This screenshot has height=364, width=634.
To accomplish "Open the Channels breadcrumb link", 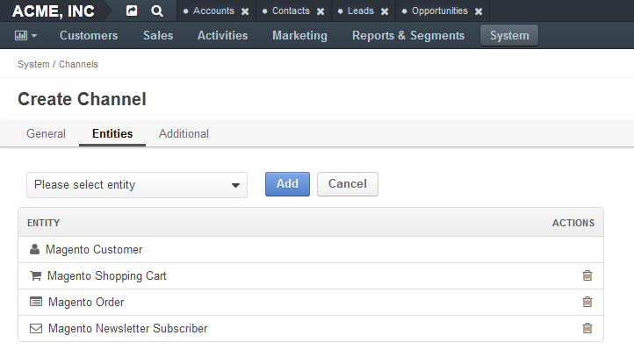I will tap(78, 64).
